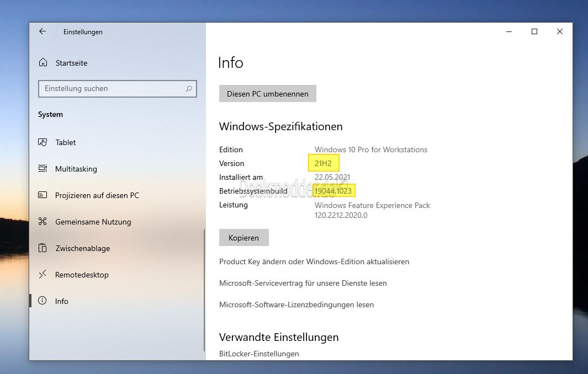588x374 pixels.
Task: Maximize the Einstellungen window
Action: [534, 32]
